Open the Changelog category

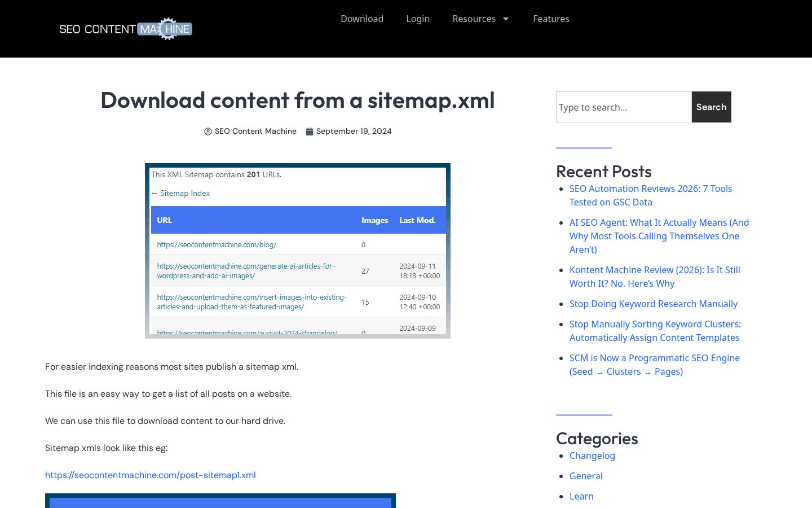pyautogui.click(x=592, y=456)
